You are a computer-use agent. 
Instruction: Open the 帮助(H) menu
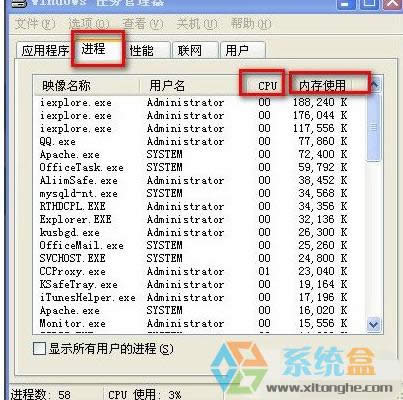(251, 24)
